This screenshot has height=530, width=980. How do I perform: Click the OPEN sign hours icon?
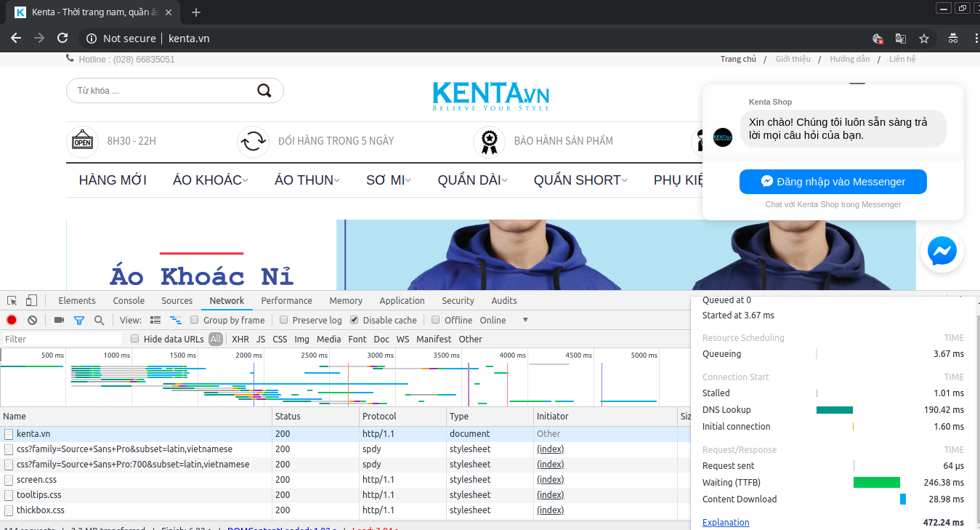[82, 142]
